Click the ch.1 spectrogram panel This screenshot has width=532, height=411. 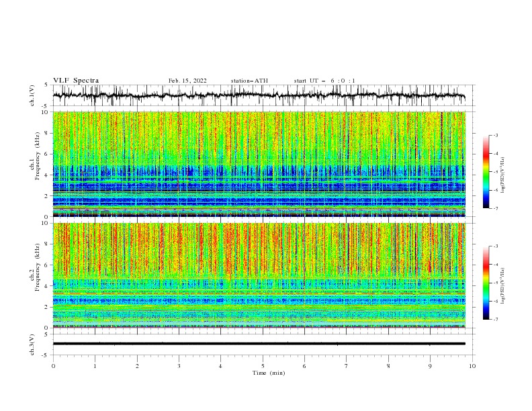click(x=259, y=164)
